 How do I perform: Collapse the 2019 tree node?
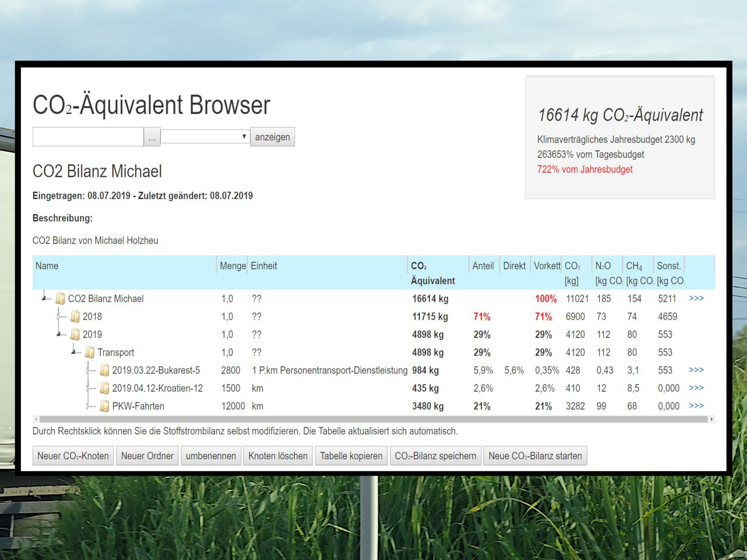pos(59,334)
